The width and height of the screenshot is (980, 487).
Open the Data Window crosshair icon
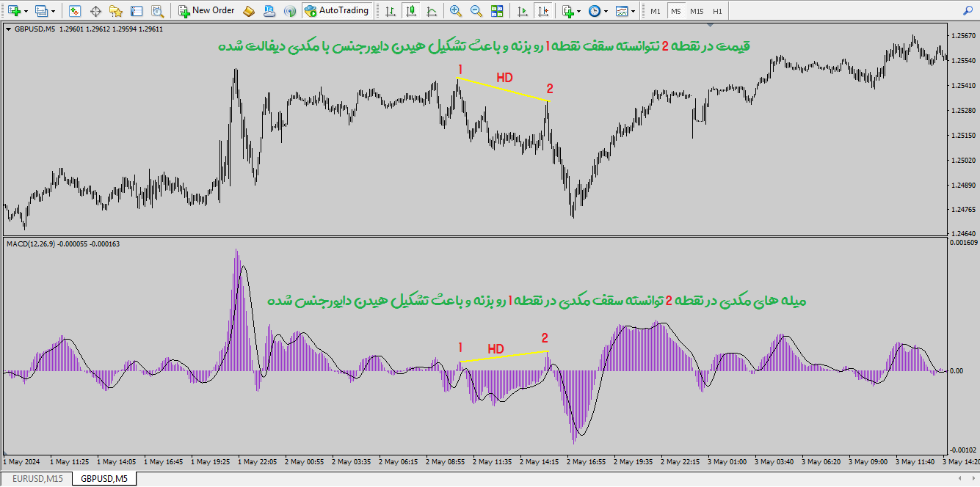point(95,11)
